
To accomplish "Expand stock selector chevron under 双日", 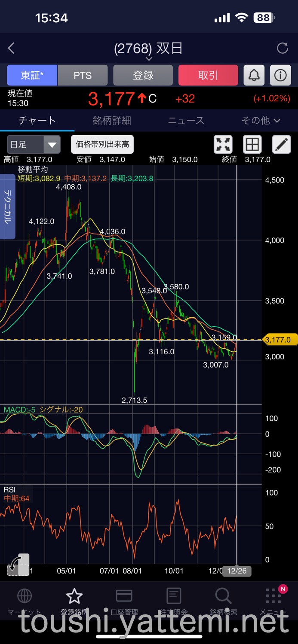I will point(149,58).
